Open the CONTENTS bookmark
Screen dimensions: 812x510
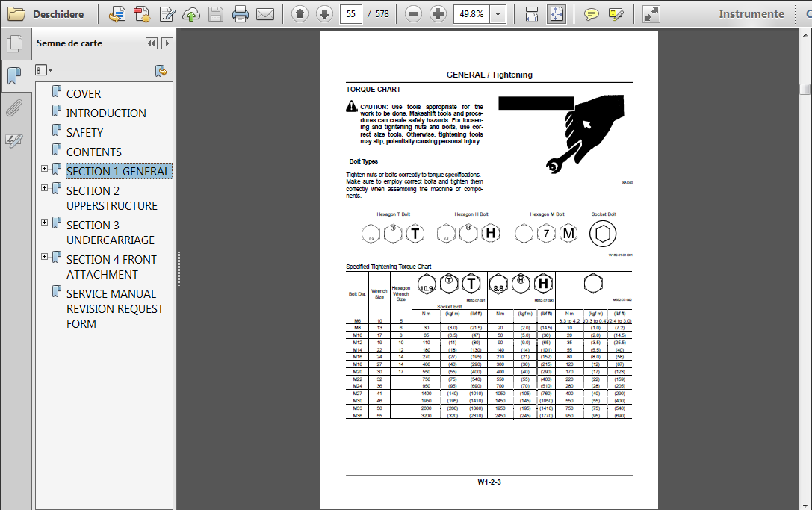point(93,152)
